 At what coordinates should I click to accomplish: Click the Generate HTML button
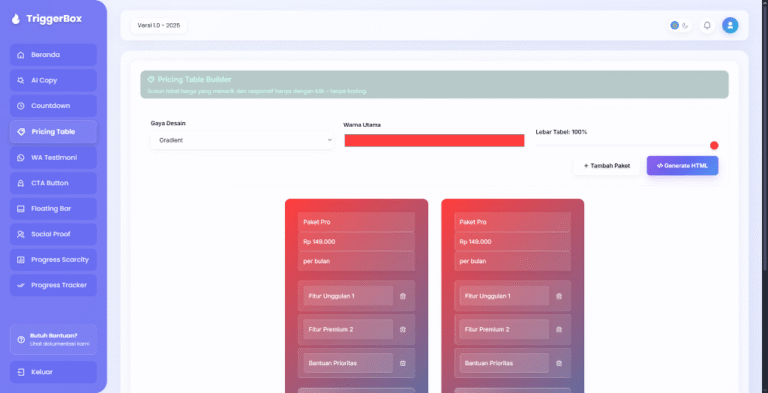point(682,166)
